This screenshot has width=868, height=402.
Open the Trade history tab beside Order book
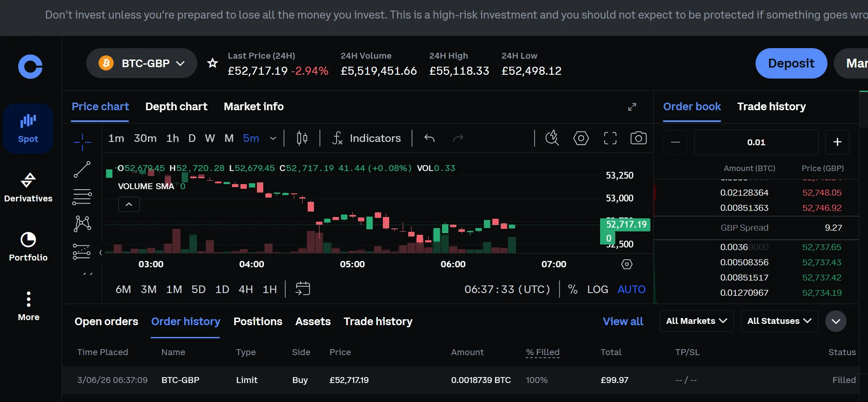[771, 106]
